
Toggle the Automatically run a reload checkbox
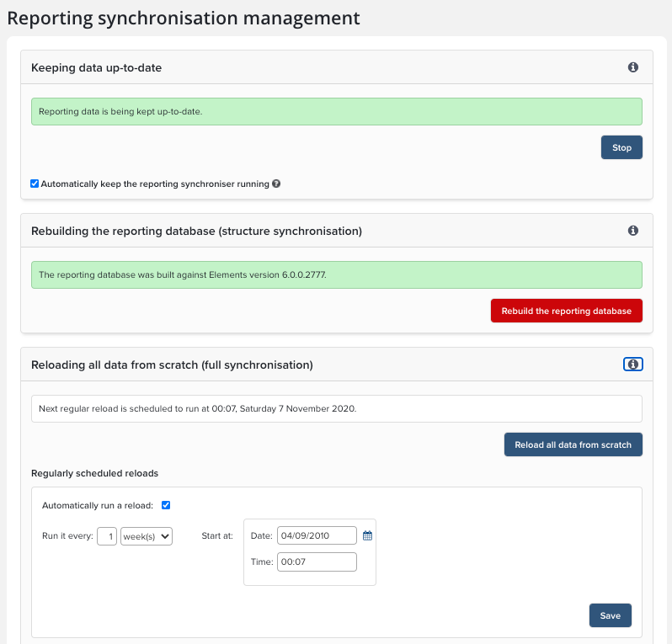166,505
